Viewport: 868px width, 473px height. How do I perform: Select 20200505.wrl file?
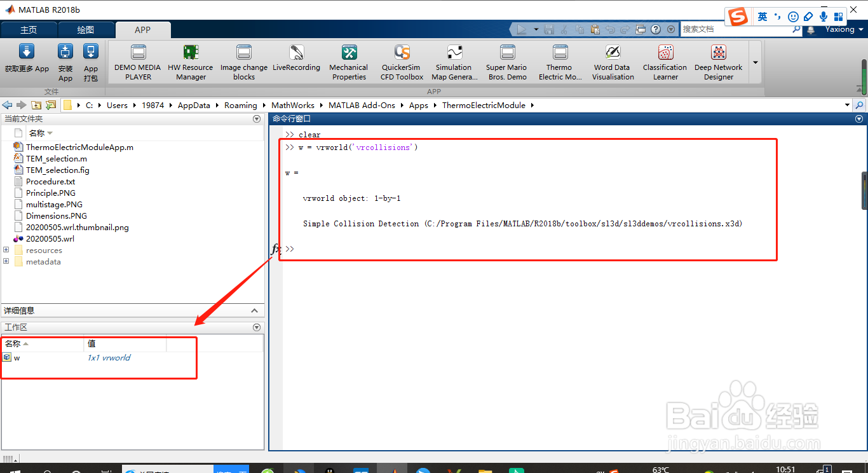[x=50, y=238]
